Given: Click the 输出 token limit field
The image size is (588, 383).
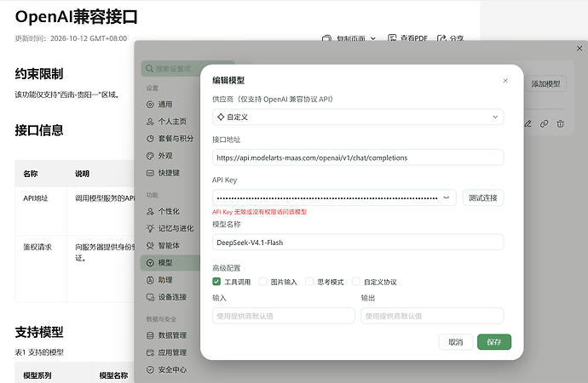Looking at the screenshot, I should click(432, 316).
